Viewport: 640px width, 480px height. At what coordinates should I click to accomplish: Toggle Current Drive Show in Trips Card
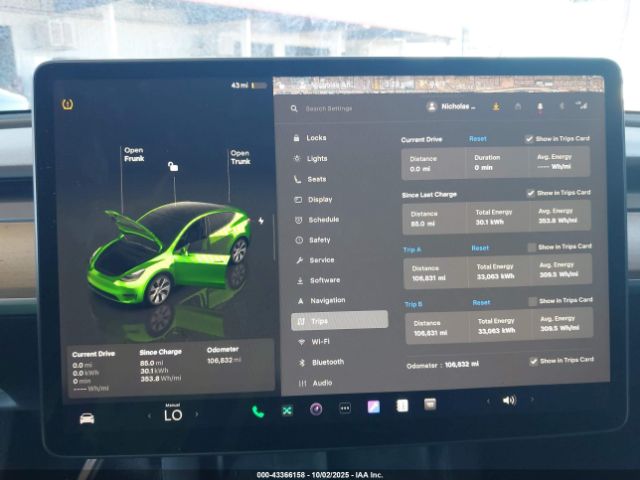click(529, 139)
